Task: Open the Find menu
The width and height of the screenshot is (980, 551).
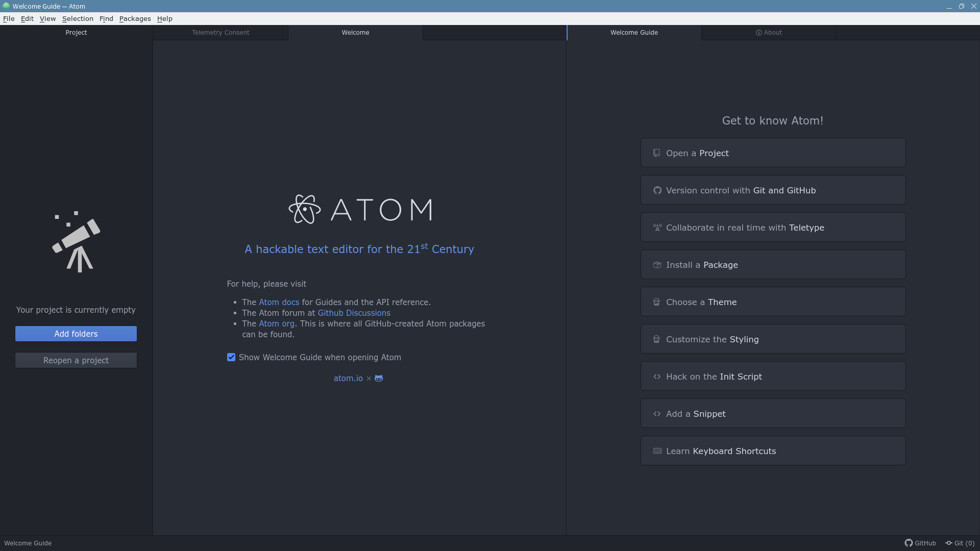Action: click(x=106, y=18)
